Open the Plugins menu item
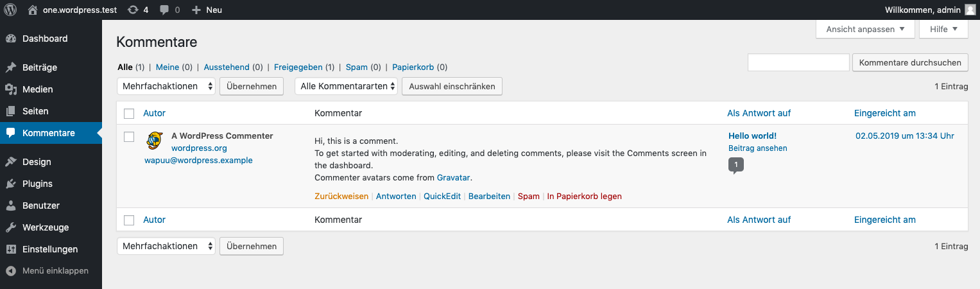Screen dimensions: 980x289 coord(51,184)
